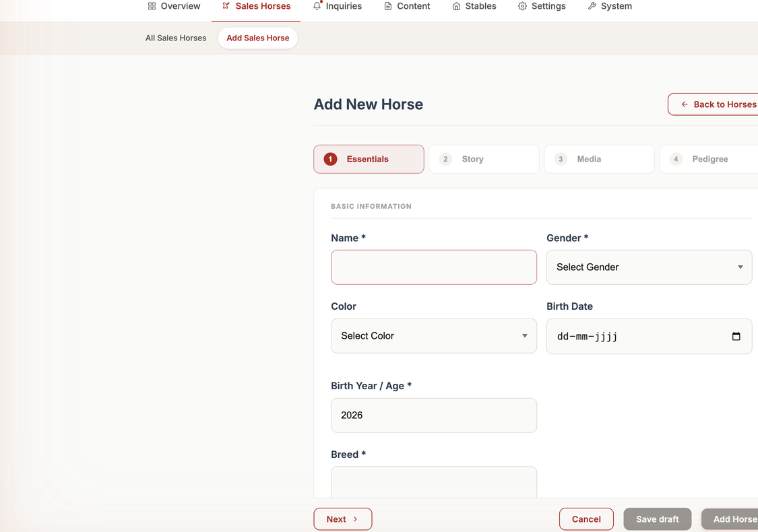
Task: Go to step 1 Essentials
Action: pyautogui.click(x=369, y=159)
